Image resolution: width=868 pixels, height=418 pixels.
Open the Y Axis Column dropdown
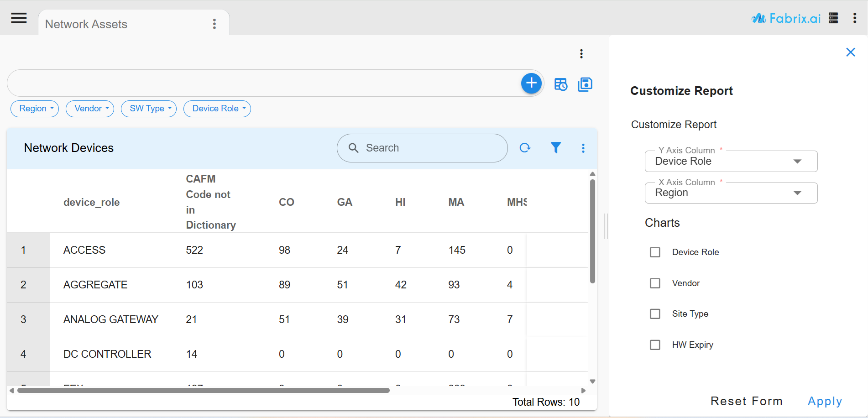pos(797,161)
